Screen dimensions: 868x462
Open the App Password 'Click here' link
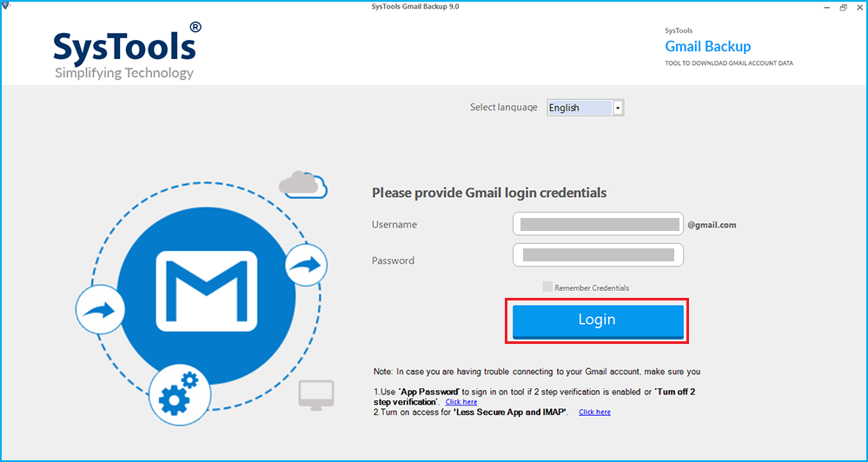[461, 402]
